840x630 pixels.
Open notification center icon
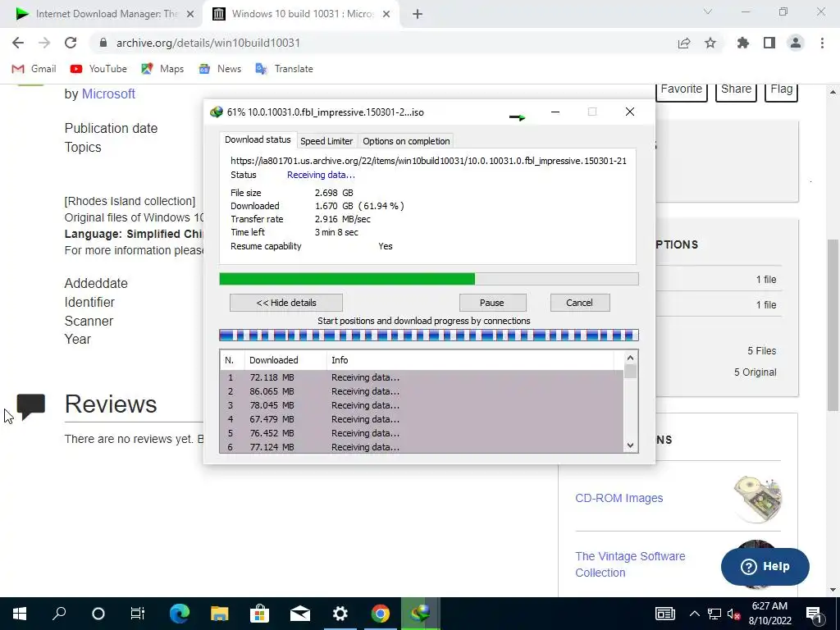pos(814,614)
